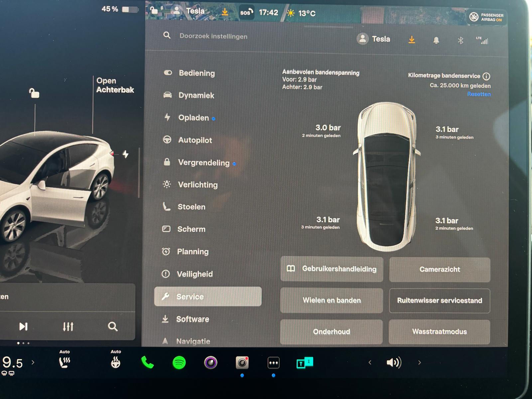The image size is (532, 399).
Task: Select the highlighted Service menu item
Action: coord(208,296)
